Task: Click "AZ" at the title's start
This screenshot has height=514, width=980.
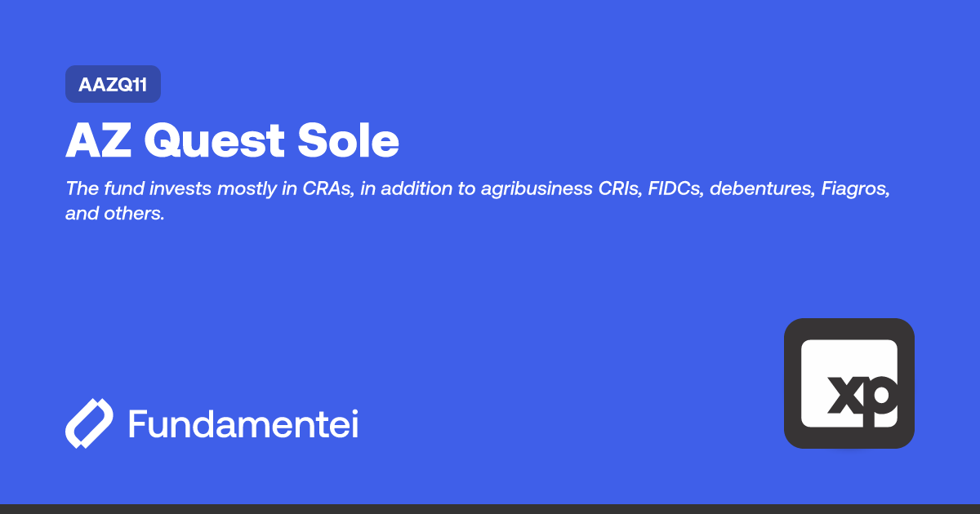Action: (97, 141)
